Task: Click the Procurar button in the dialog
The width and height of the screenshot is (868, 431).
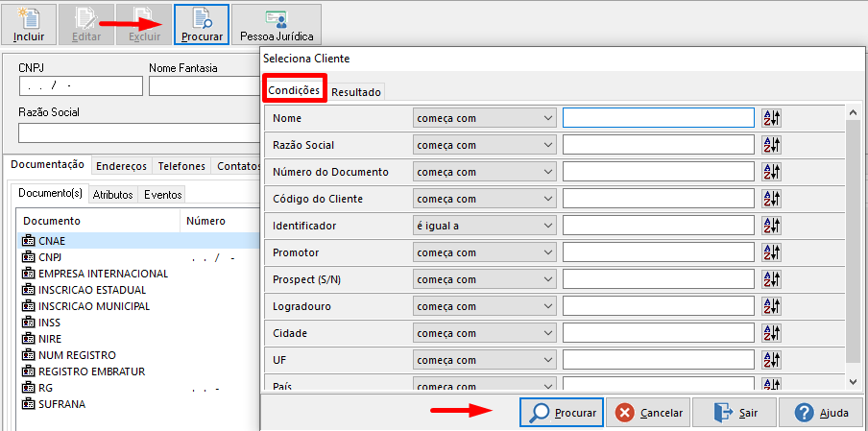Action: click(562, 413)
